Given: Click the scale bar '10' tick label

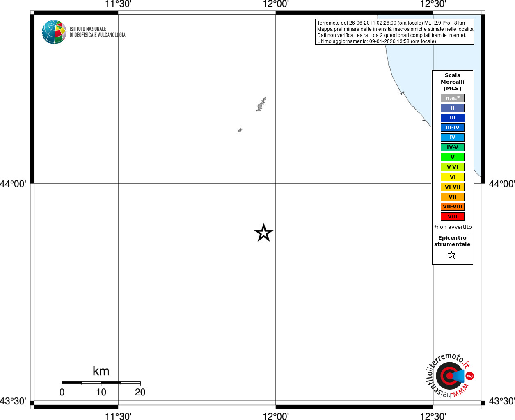Looking at the screenshot, I should [x=101, y=392].
